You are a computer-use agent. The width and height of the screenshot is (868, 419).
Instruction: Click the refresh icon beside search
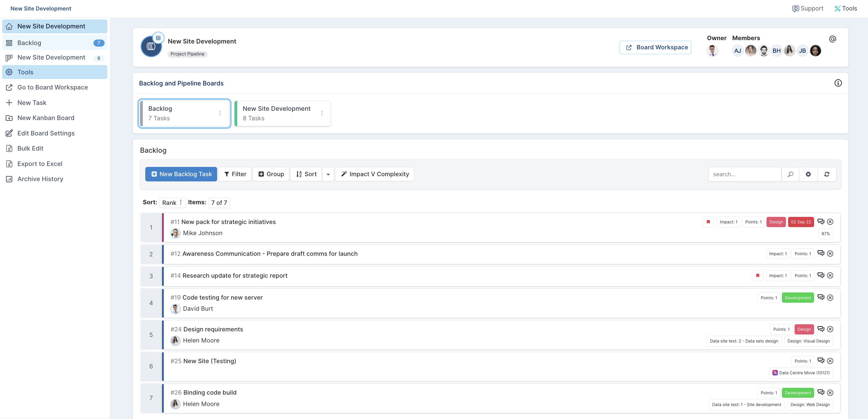point(827,174)
